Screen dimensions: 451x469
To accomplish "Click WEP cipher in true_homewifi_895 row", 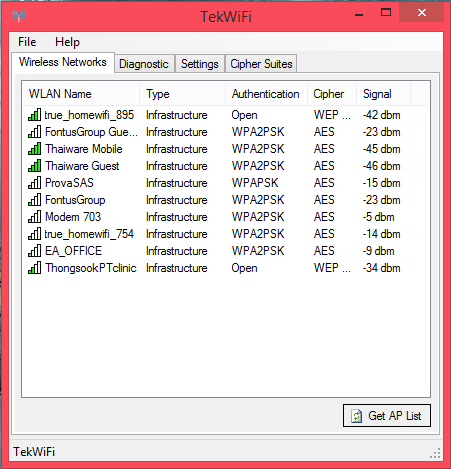I will coord(332,115).
